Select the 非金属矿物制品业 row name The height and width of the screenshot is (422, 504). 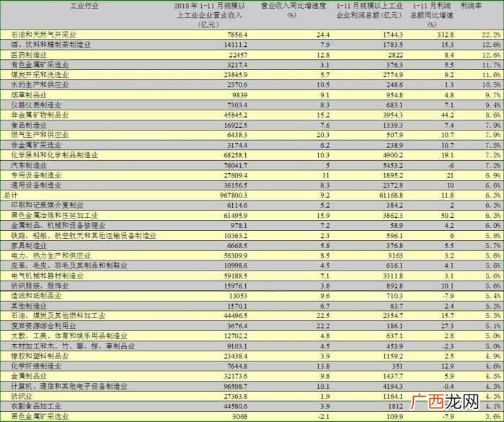pyautogui.click(x=40, y=115)
